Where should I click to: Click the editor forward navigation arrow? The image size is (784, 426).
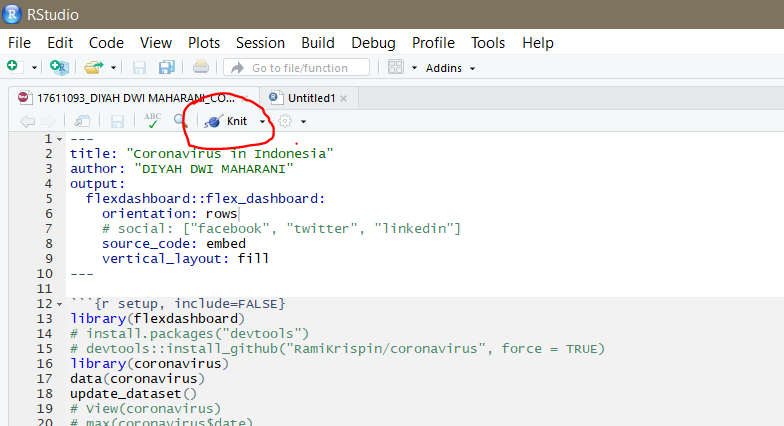pyautogui.click(x=48, y=121)
